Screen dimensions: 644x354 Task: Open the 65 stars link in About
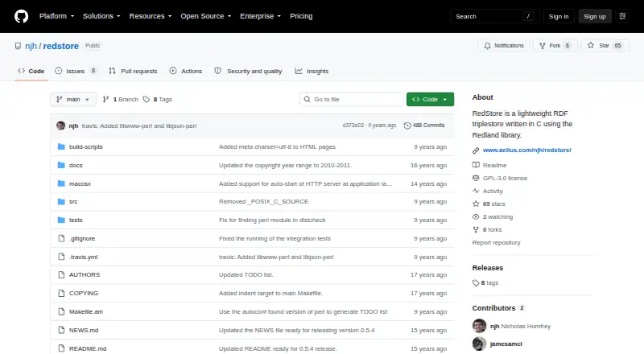pos(489,204)
